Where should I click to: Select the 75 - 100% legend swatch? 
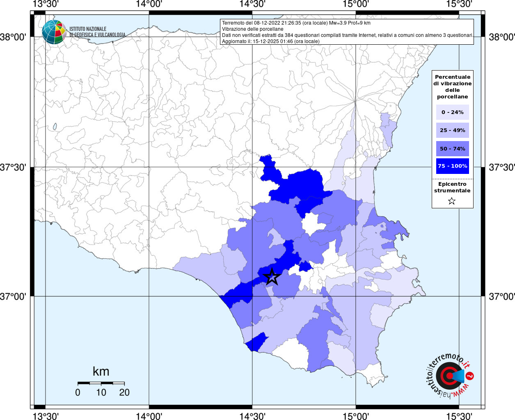[x=452, y=166]
